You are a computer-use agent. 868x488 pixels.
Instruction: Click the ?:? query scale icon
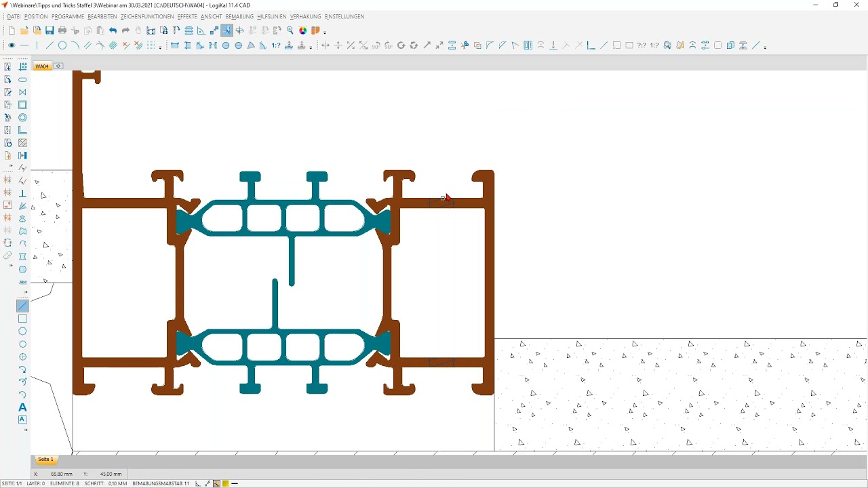point(642,45)
